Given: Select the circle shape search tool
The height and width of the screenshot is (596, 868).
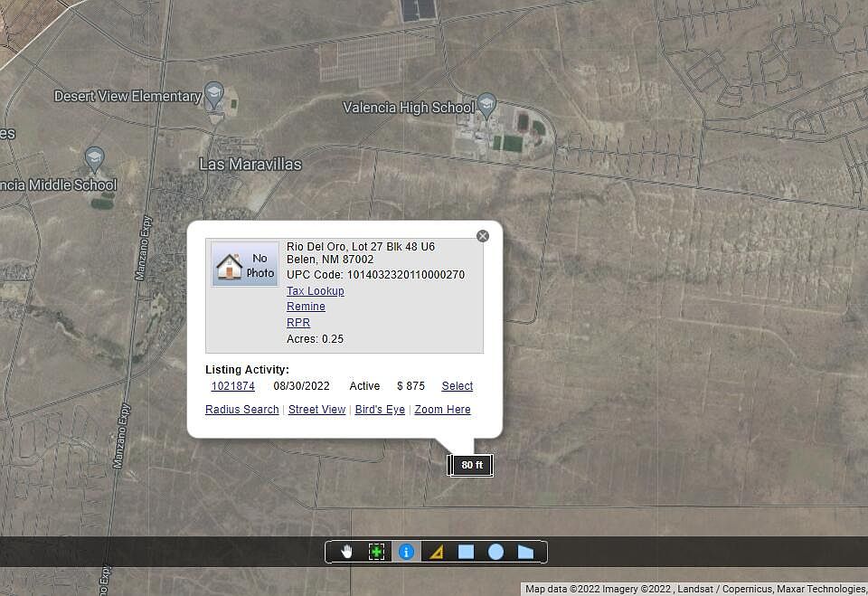Looking at the screenshot, I should [496, 552].
